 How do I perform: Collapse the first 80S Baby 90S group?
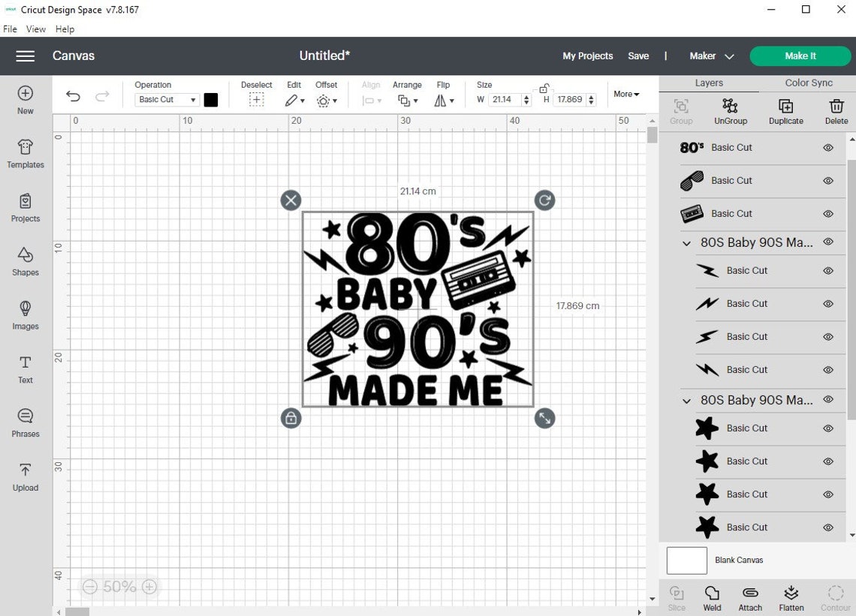click(x=686, y=242)
